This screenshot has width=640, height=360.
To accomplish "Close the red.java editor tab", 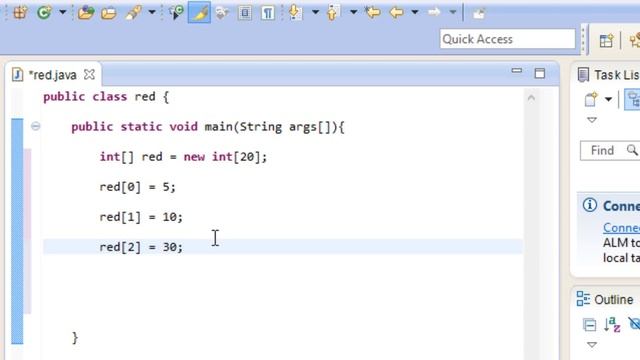I will 89,74.
